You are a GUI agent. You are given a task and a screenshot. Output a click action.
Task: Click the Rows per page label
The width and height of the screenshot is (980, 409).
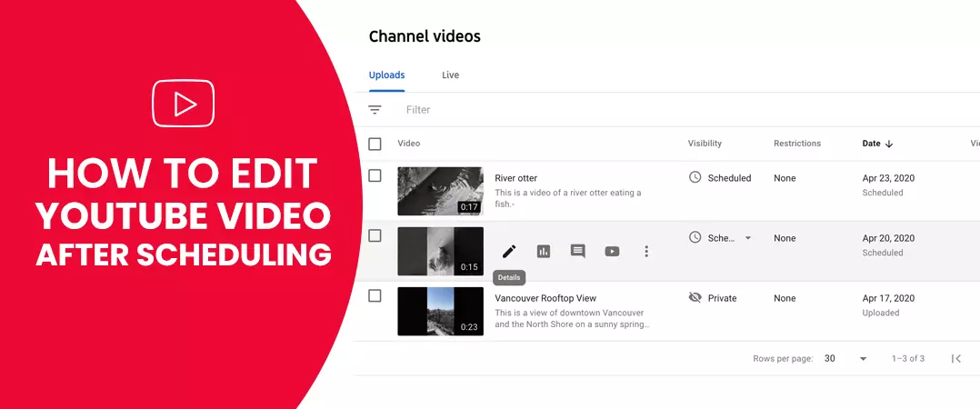click(783, 358)
